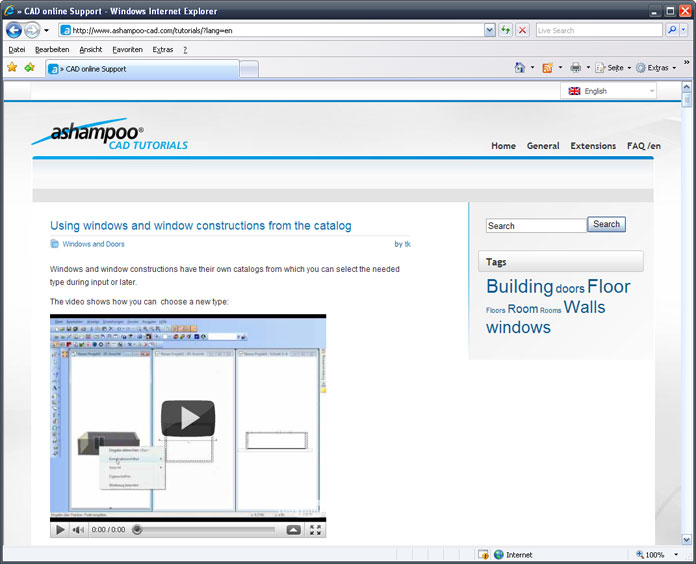Click the Refresh page icon
The height and width of the screenshot is (564, 696).
tap(506, 30)
